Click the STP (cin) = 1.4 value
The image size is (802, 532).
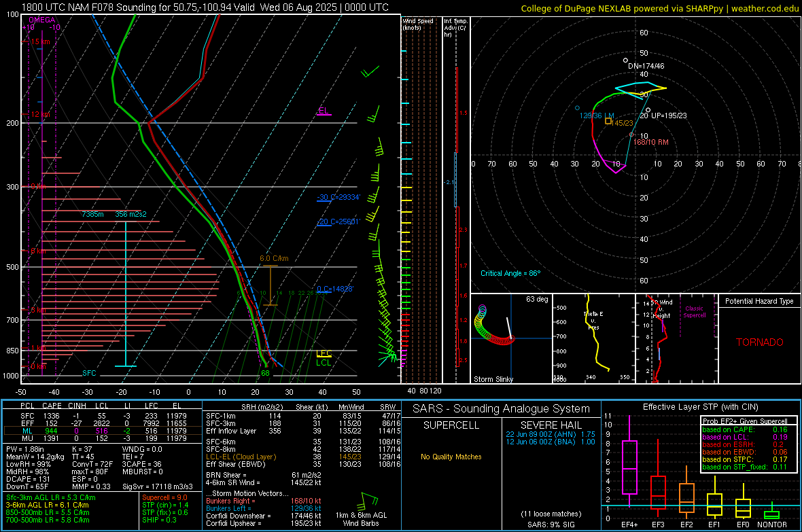[165, 505]
